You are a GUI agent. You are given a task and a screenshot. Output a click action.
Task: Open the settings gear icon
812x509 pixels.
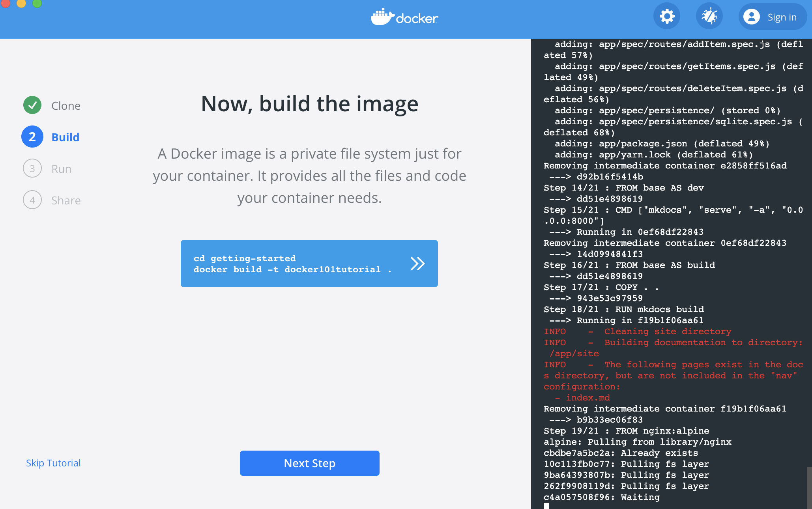point(667,17)
